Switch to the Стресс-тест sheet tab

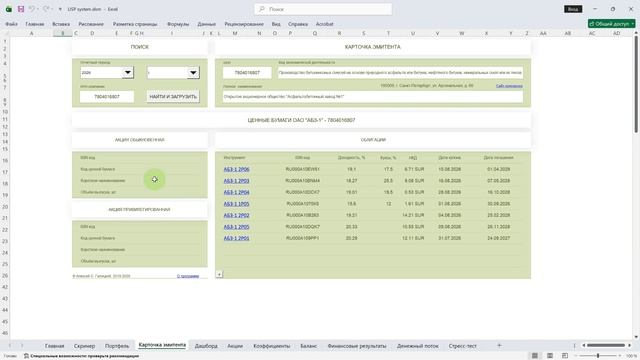pyautogui.click(x=462, y=346)
